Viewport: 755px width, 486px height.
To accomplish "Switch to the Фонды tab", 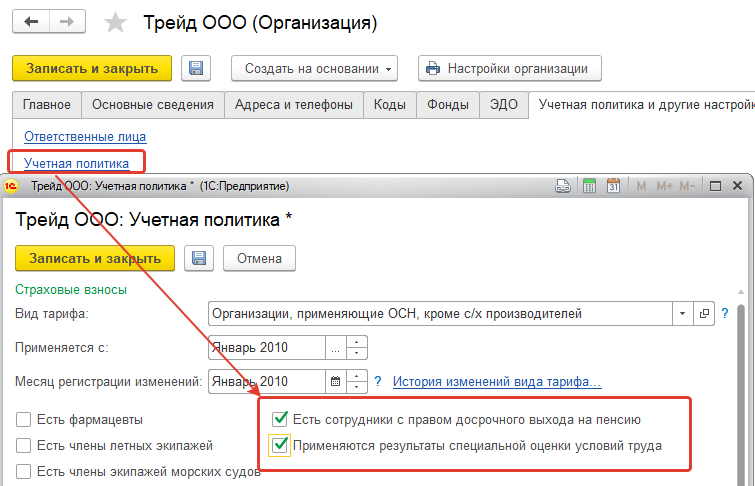I will 448,105.
